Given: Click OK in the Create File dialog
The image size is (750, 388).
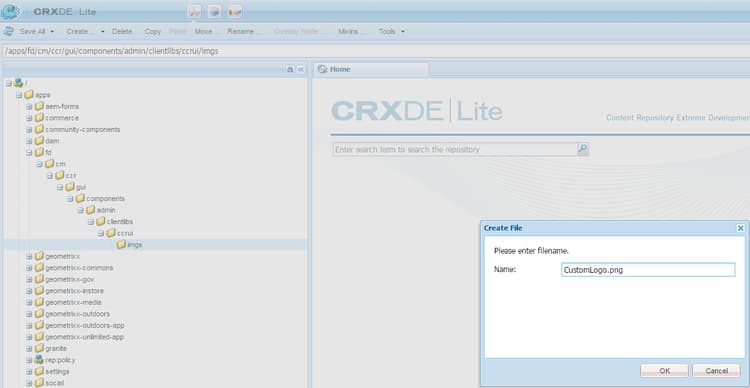Looking at the screenshot, I should pyautogui.click(x=664, y=371).
